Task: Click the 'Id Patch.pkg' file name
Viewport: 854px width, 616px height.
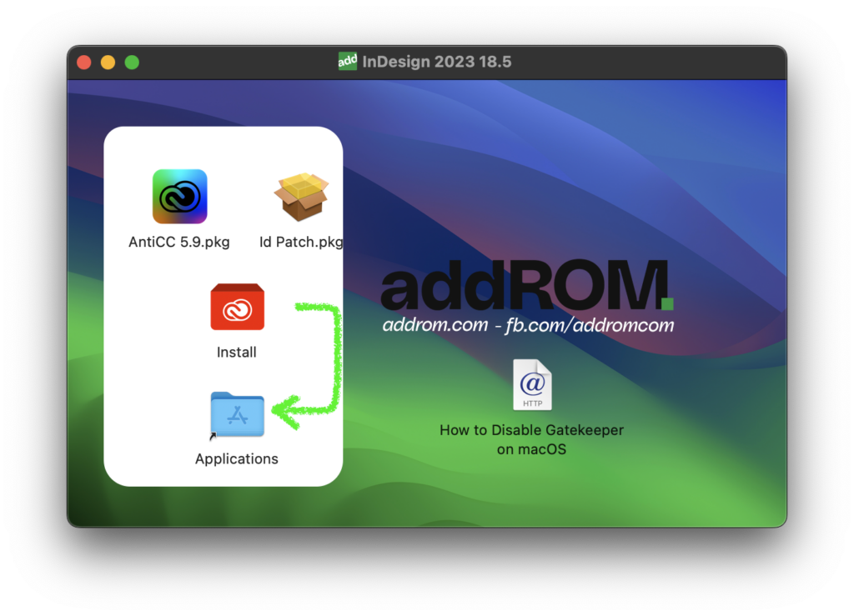Action: pyautogui.click(x=301, y=243)
